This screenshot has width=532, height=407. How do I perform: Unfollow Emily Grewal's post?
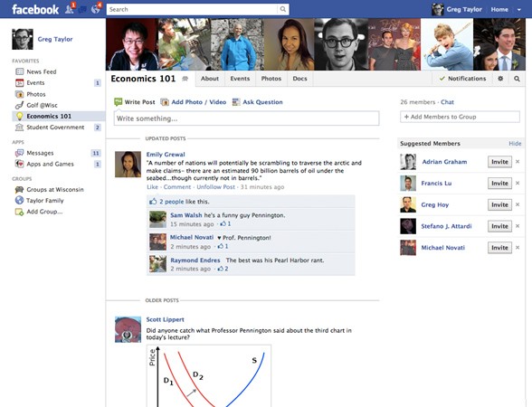(215, 187)
